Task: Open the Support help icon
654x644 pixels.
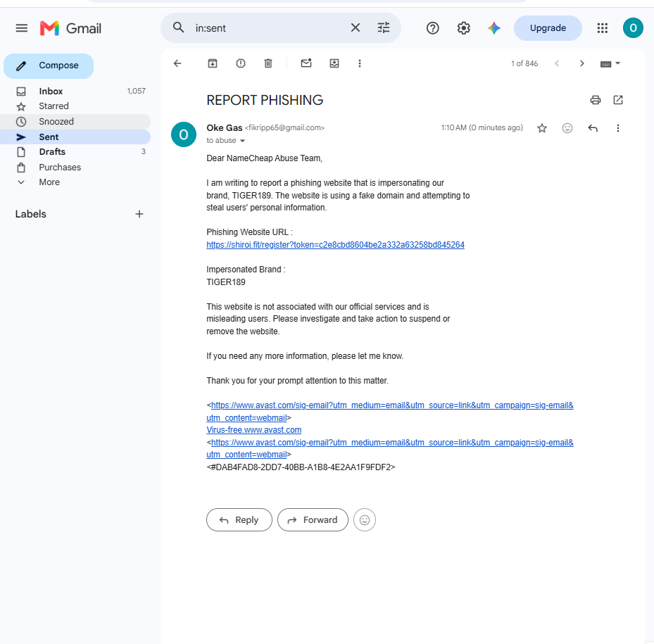Action: pos(432,28)
